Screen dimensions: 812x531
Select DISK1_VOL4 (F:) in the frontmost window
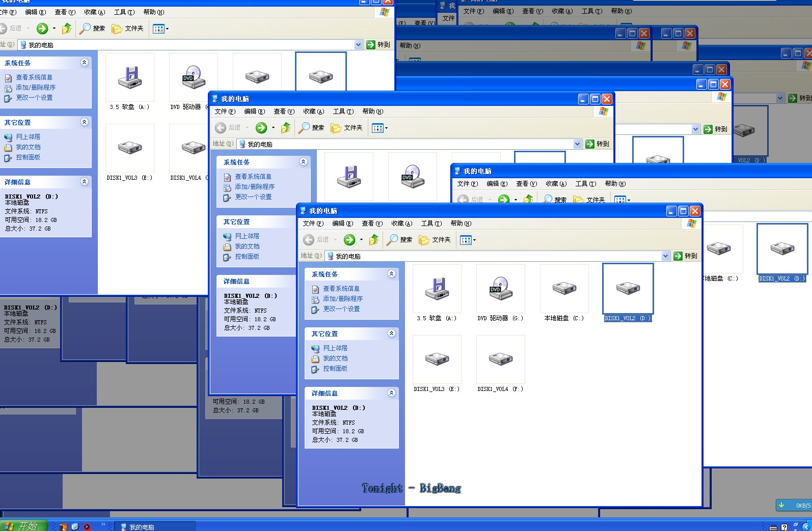500,359
